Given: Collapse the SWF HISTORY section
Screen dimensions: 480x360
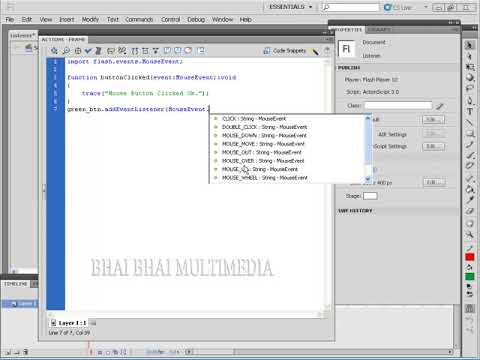Looking at the screenshot, I should pos(354,211).
